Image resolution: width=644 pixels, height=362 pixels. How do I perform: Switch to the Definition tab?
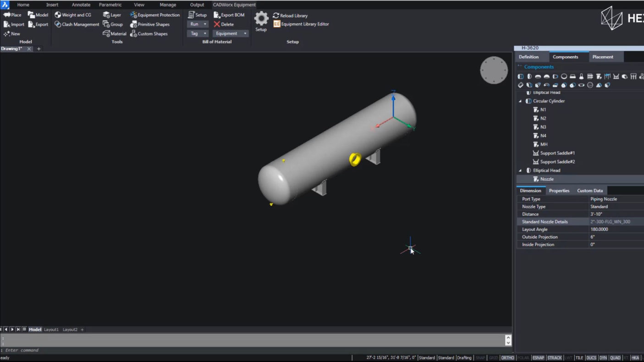point(528,57)
